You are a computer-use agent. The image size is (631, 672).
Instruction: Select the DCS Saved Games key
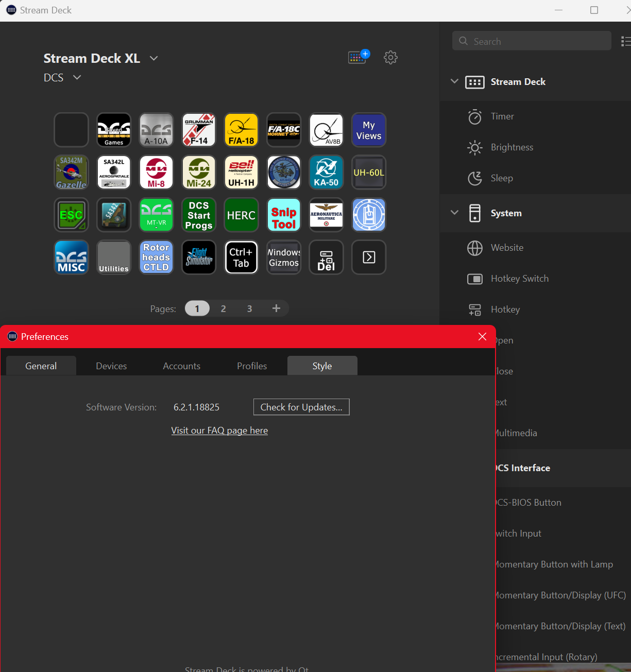(114, 130)
